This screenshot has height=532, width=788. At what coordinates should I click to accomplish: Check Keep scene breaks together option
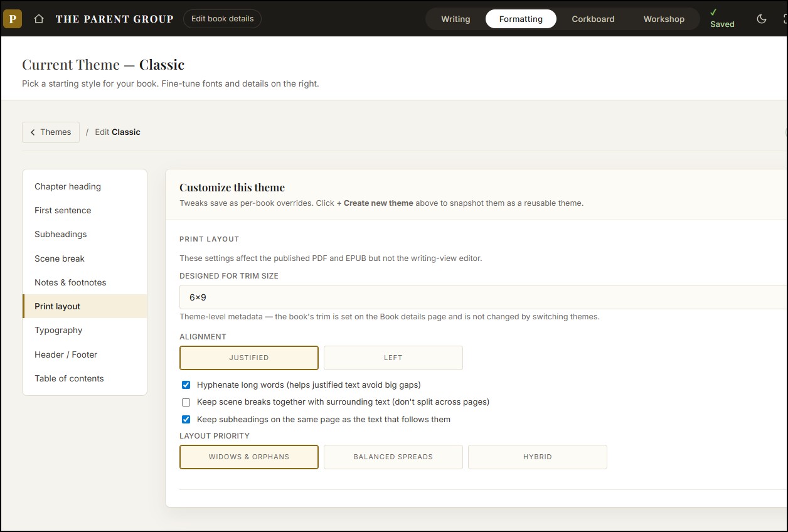coord(186,402)
